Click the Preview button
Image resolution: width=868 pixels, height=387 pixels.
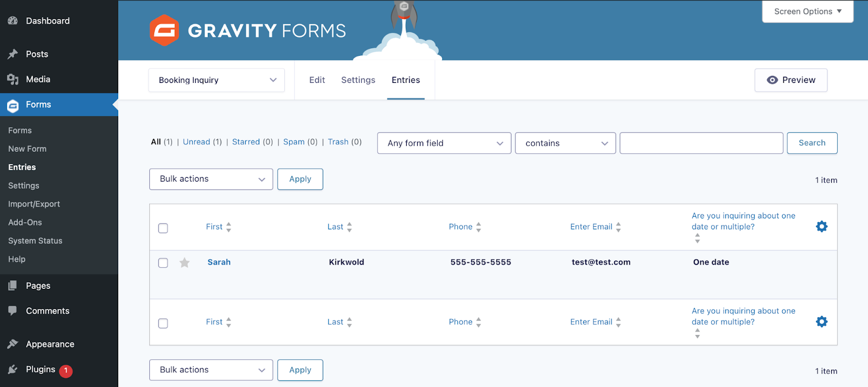click(x=791, y=80)
